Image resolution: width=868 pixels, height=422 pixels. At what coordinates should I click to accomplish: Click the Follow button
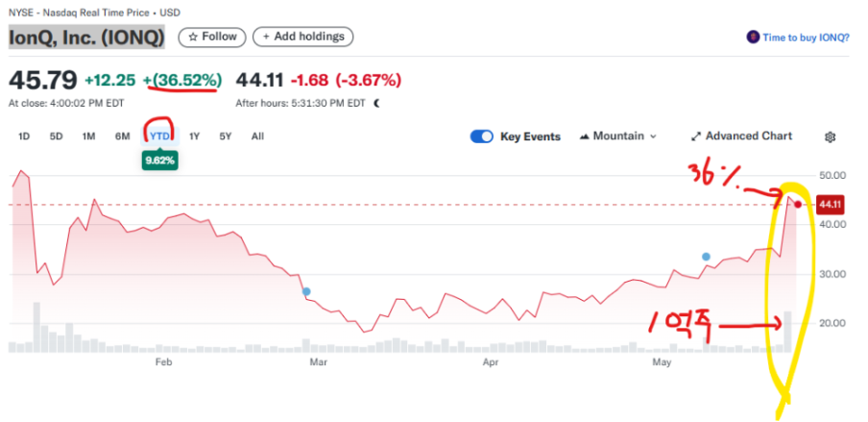(x=211, y=37)
